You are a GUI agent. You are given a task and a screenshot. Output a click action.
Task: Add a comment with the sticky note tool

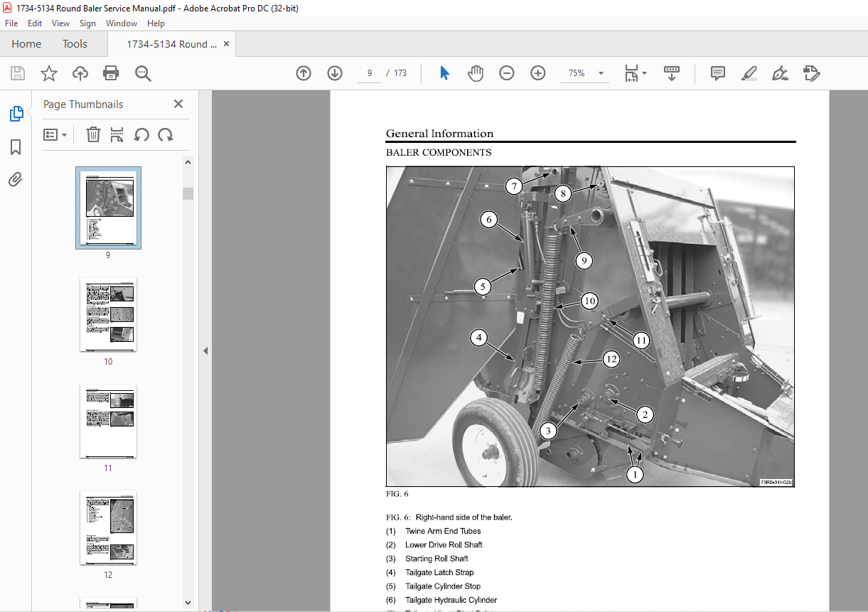718,73
